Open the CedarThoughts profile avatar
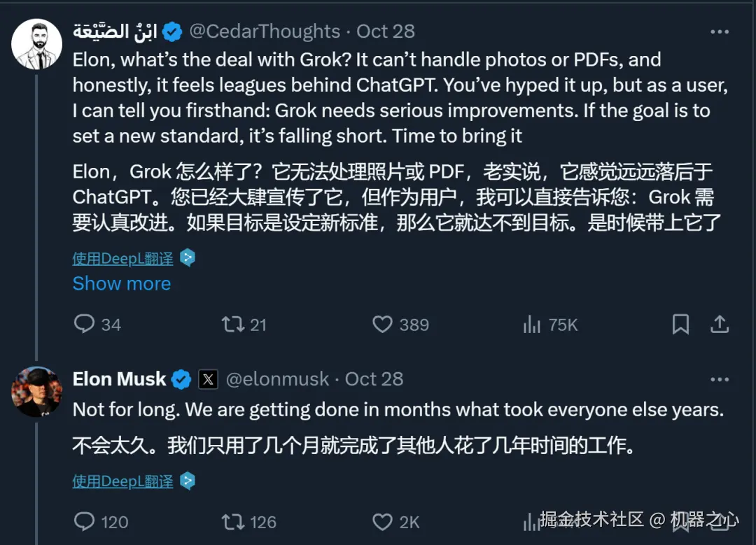 click(x=36, y=43)
